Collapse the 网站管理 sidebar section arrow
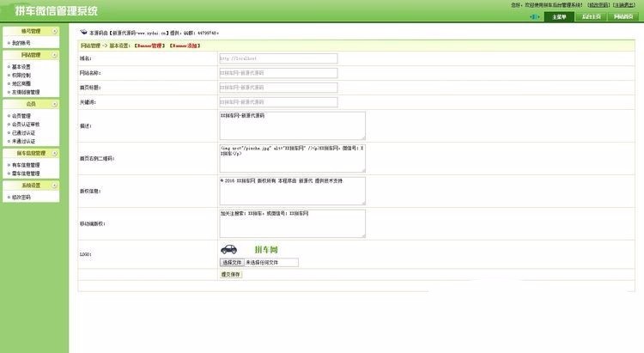This screenshot has width=644, height=353. coord(54,55)
